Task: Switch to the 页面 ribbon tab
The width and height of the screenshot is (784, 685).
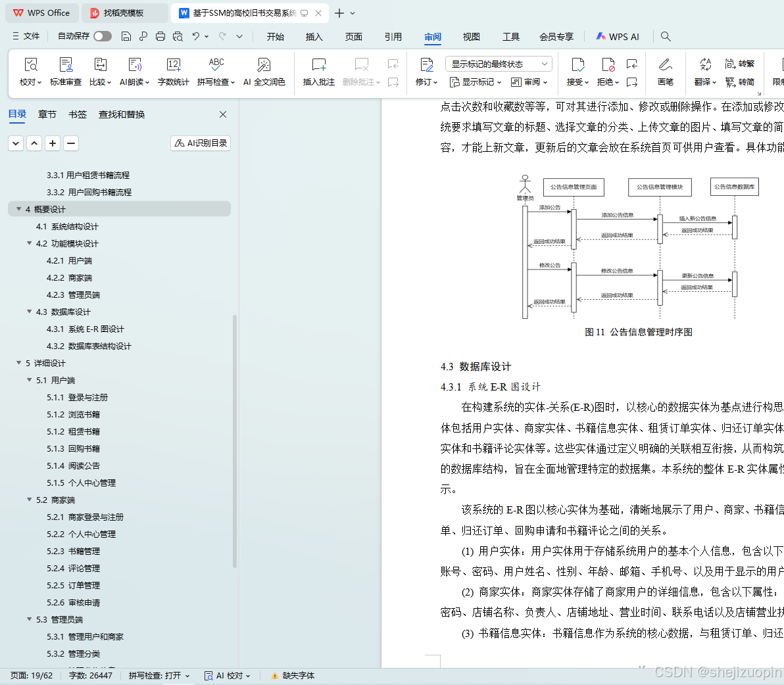Action: [353, 36]
